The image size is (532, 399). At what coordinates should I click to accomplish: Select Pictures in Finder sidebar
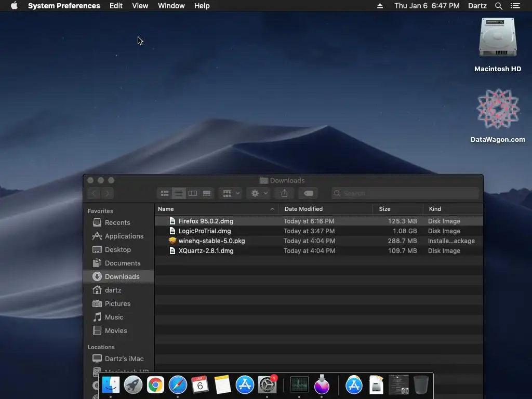click(118, 303)
